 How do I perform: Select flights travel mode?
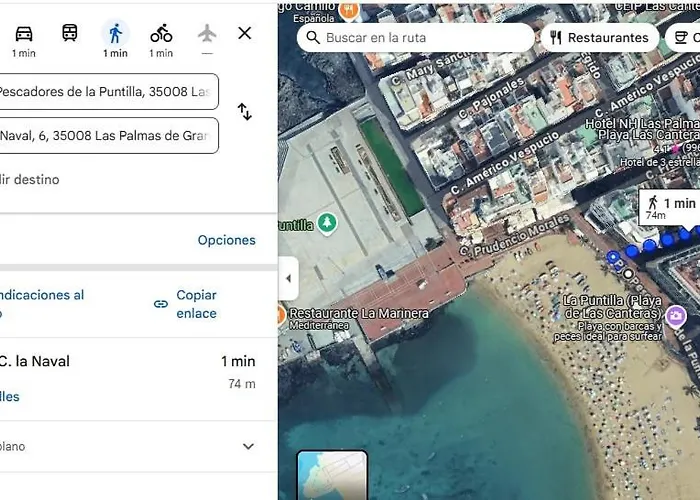(207, 33)
